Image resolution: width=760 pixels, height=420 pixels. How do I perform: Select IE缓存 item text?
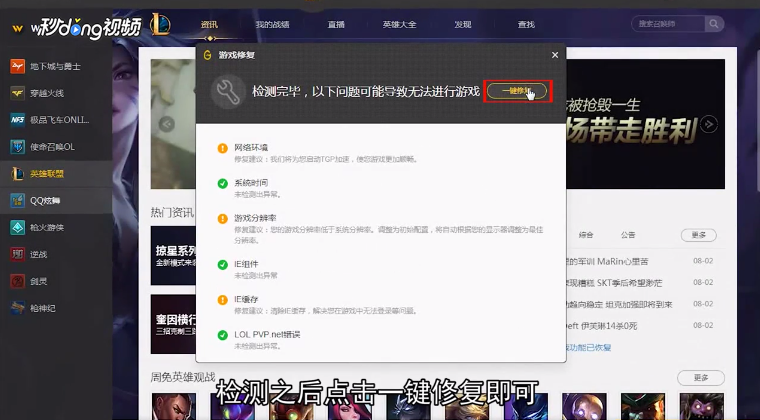(246, 299)
